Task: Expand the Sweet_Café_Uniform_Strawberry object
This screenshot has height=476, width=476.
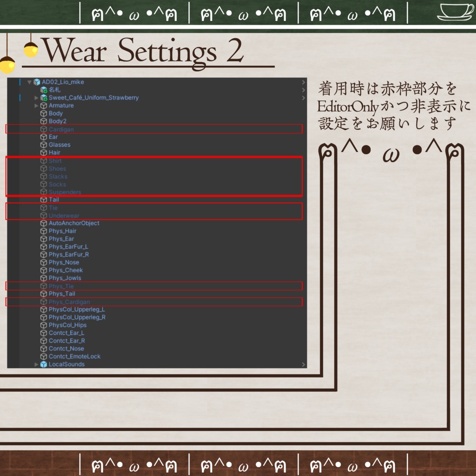Action: (36, 98)
